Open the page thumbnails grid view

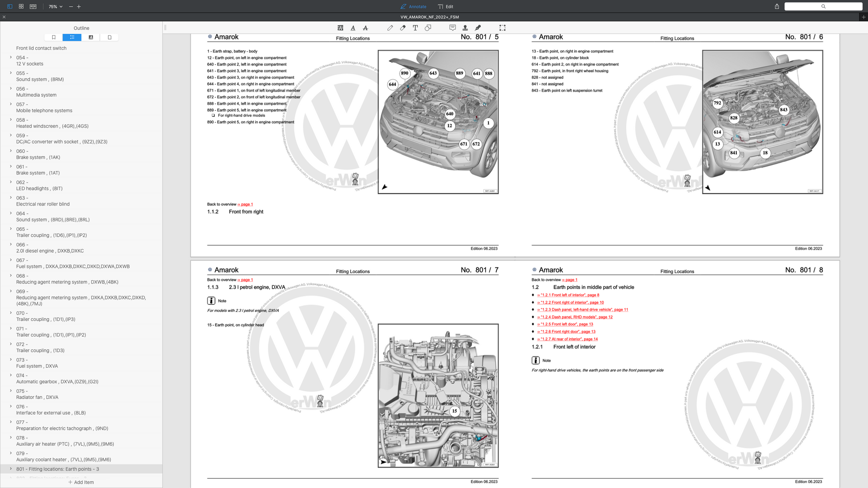pyautogui.click(x=21, y=7)
